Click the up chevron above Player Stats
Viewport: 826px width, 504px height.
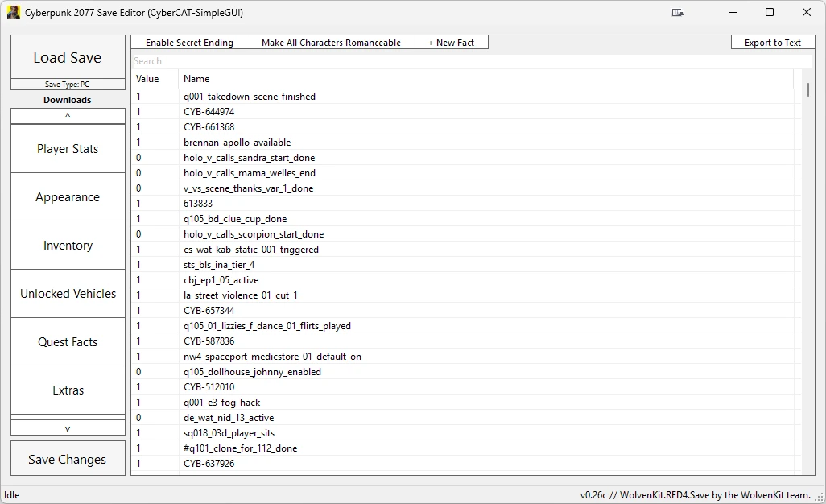(67, 115)
